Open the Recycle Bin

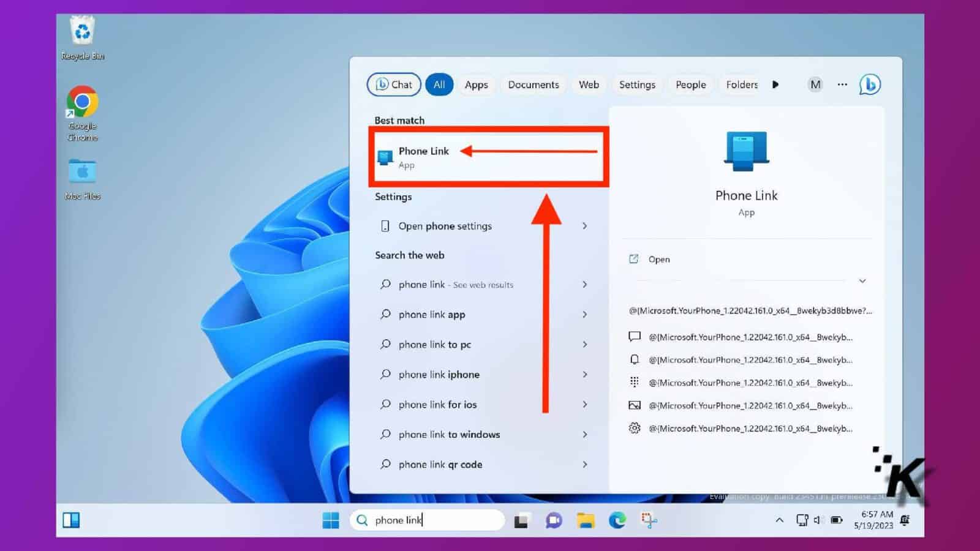click(x=81, y=31)
